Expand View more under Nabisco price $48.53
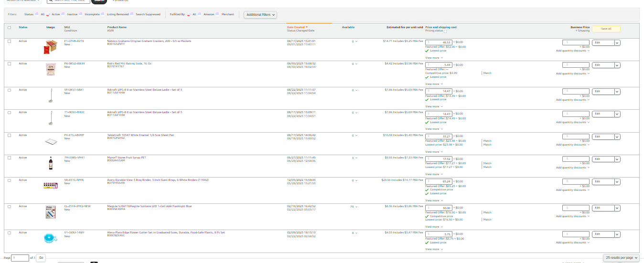Viewport: 644px width, 263px height. coord(434,58)
